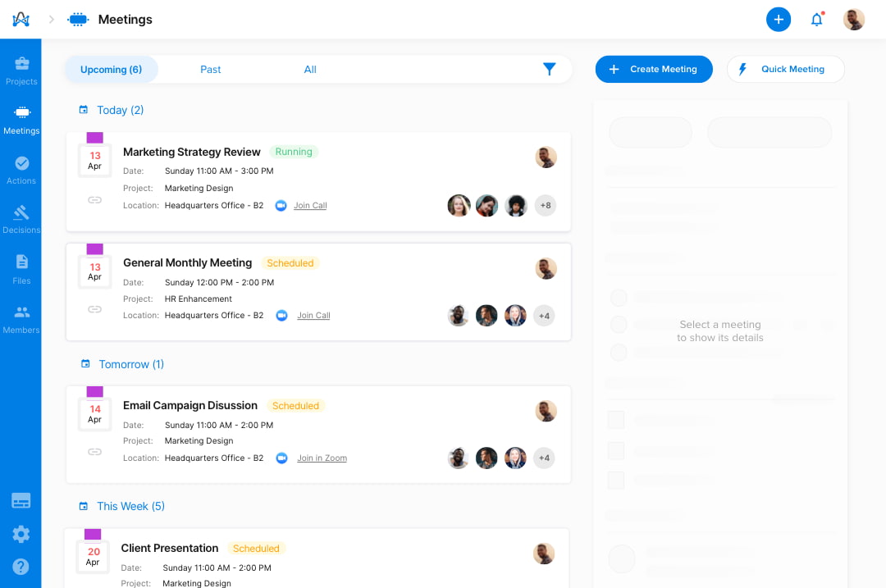Open the Files sidebar section
Screen dimensions: 886x588
click(x=21, y=270)
